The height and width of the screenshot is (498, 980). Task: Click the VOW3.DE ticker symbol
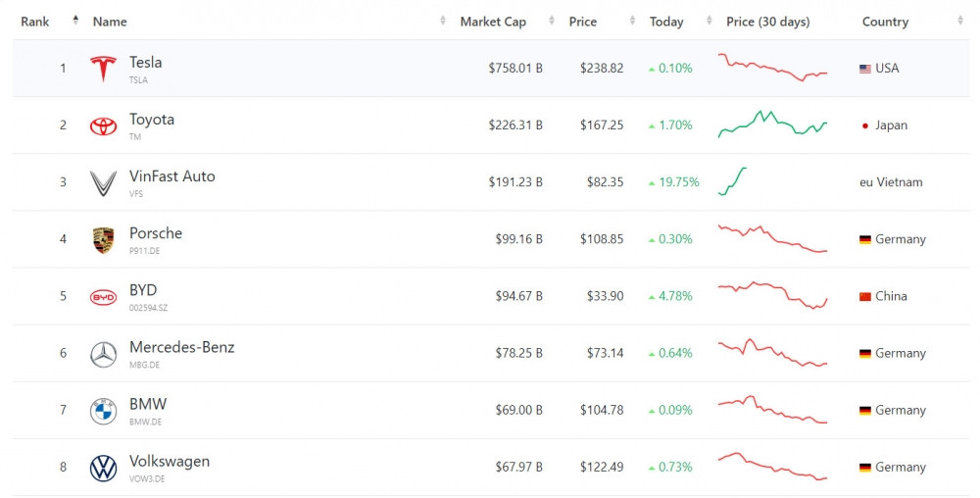(147, 479)
